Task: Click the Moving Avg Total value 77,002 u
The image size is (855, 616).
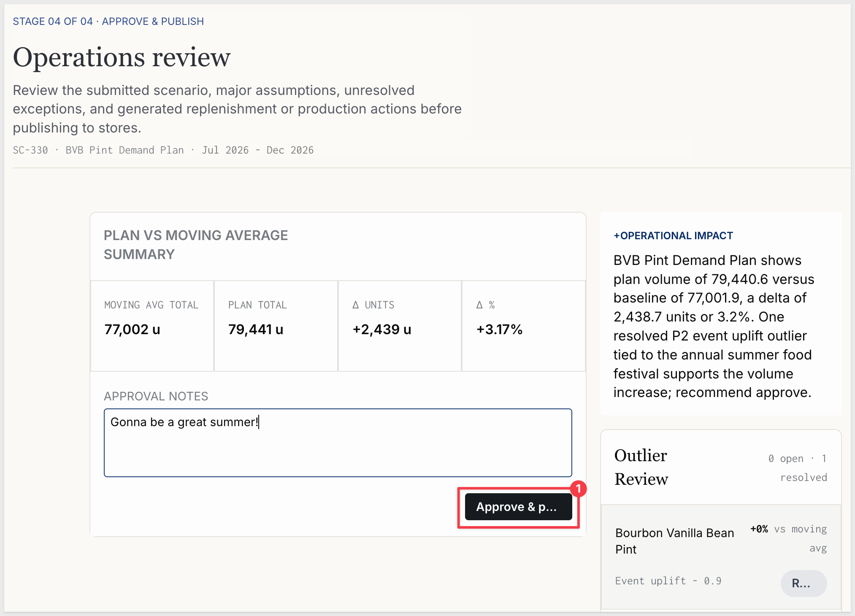Action: pos(132,330)
